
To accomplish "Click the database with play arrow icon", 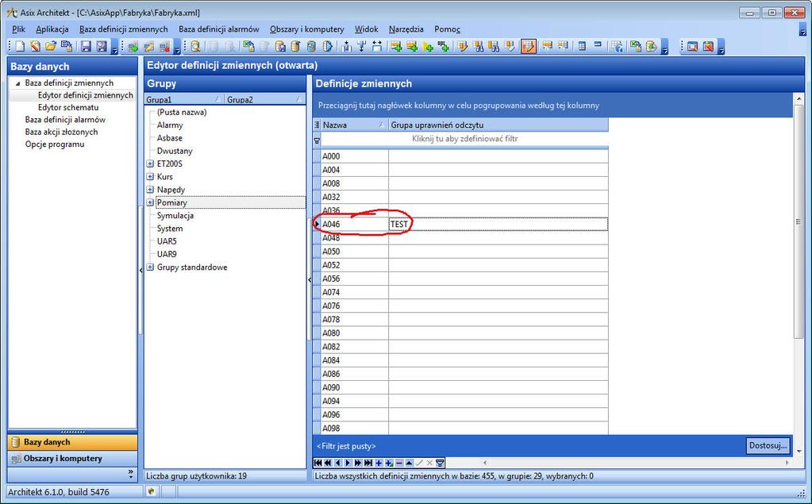I will [327, 46].
